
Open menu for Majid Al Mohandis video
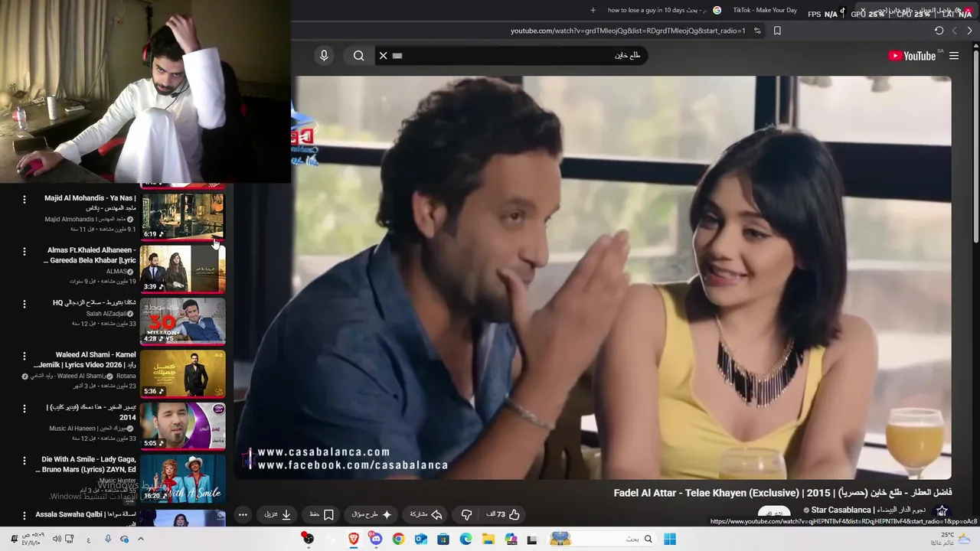(24, 199)
